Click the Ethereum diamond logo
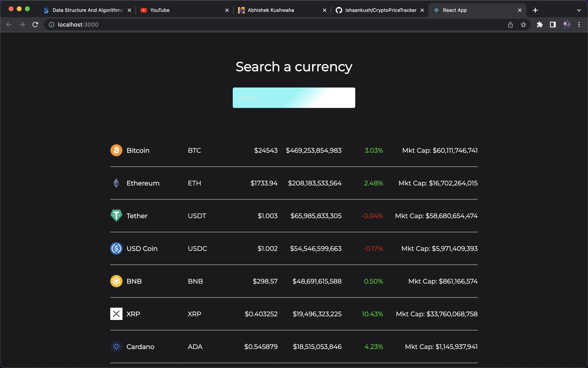 pos(116,183)
